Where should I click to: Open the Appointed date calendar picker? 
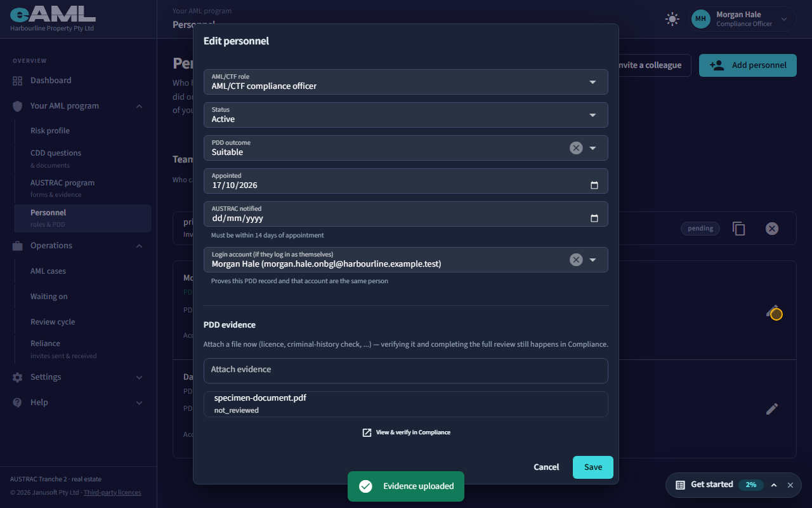[x=594, y=185]
